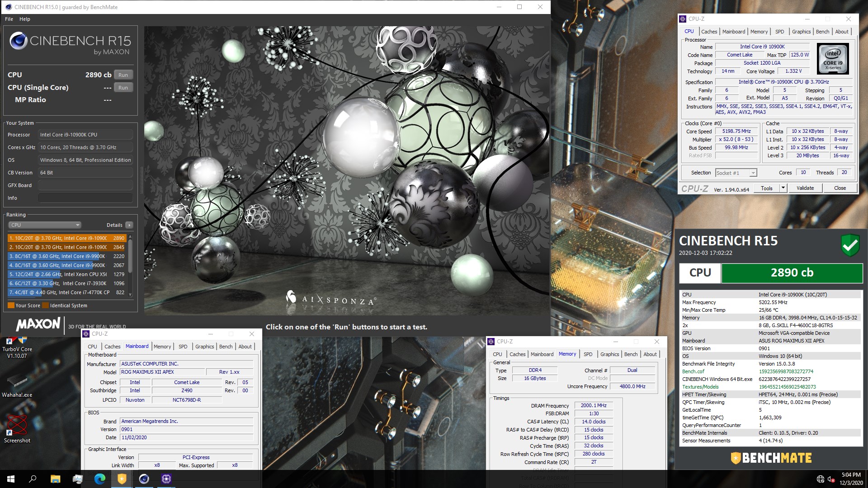This screenshot has width=868, height=488.
Task: Open Memory tab in top CPU-Z window
Action: tap(759, 32)
